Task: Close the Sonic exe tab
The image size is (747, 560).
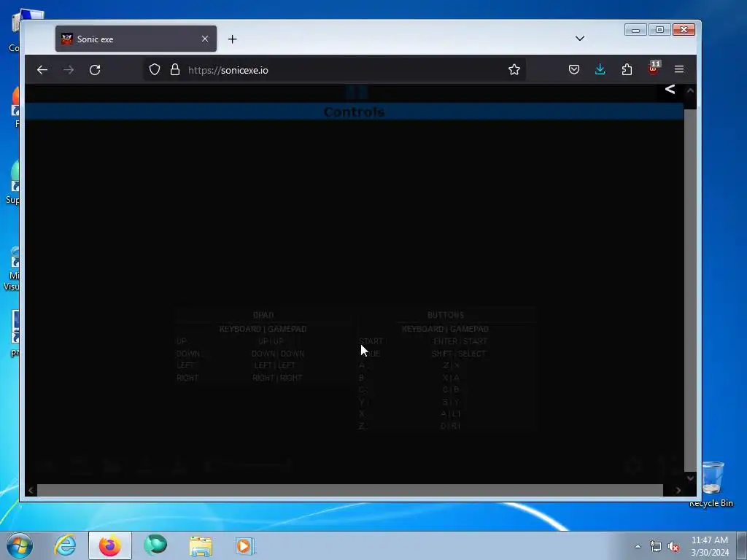Action: click(205, 39)
